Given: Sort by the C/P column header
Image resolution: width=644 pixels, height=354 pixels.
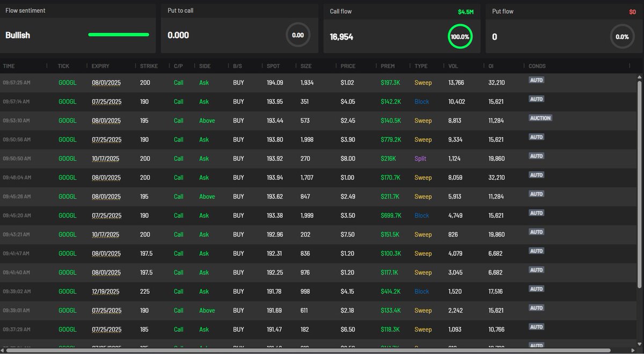Looking at the screenshot, I should (x=178, y=66).
